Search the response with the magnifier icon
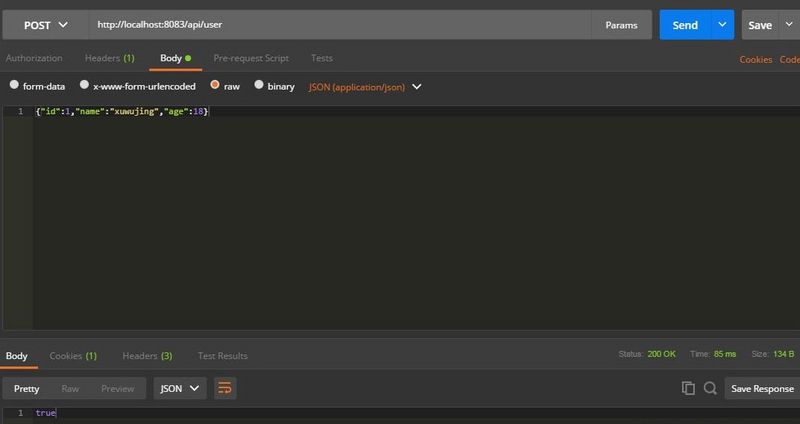The width and height of the screenshot is (800, 424). tap(710, 388)
